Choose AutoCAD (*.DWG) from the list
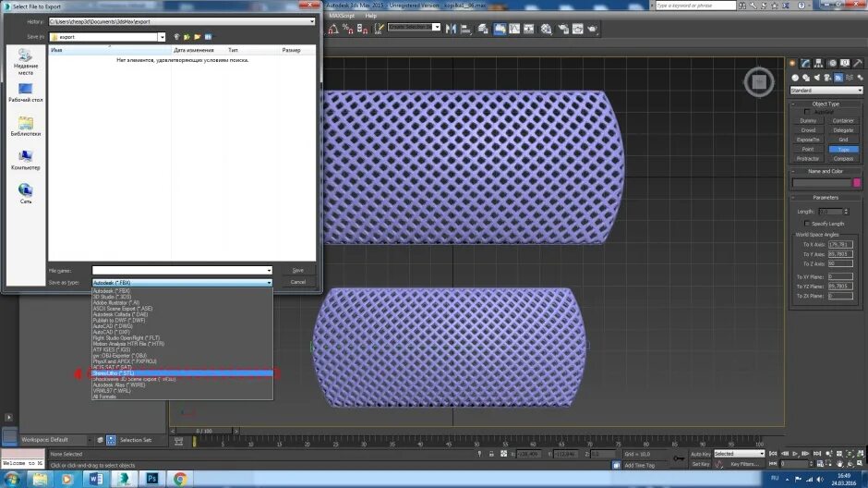This screenshot has width=868, height=488. pyautogui.click(x=182, y=326)
